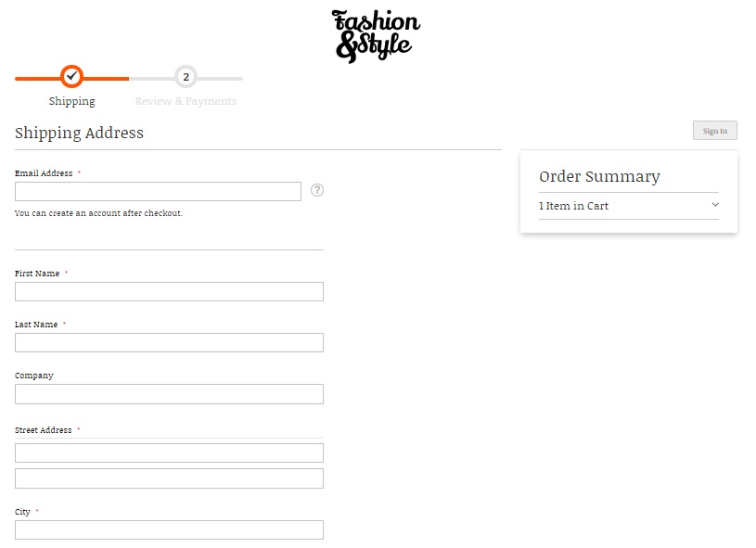This screenshot has width=756, height=548.
Task: Click the step 2 circle indicator
Action: (186, 77)
